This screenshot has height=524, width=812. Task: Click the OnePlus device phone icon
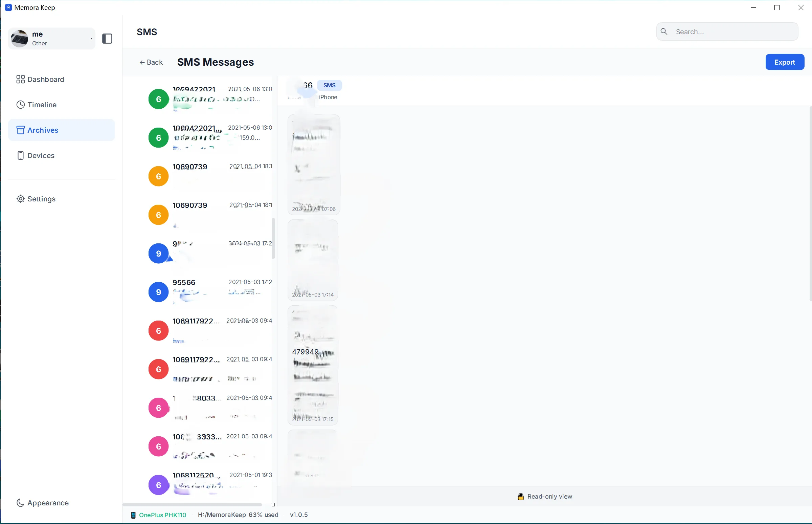(133, 515)
